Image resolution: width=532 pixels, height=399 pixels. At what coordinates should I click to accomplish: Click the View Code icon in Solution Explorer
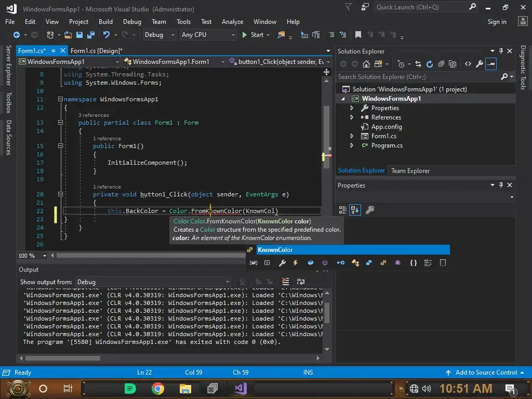(468, 64)
